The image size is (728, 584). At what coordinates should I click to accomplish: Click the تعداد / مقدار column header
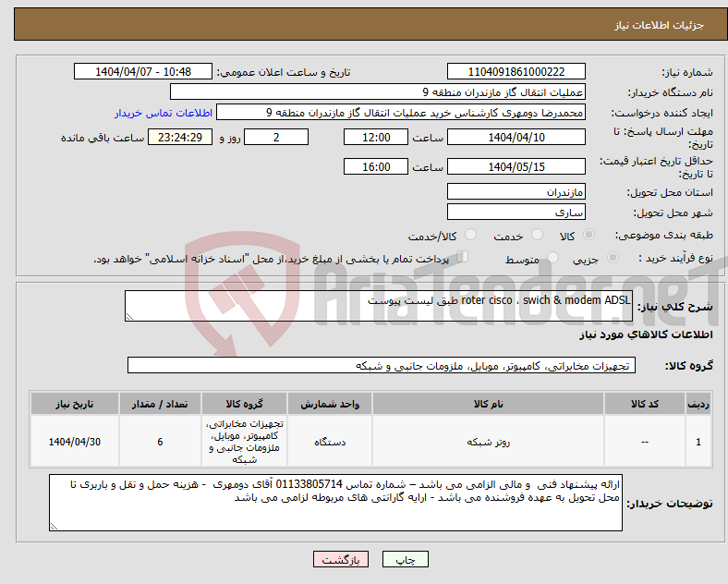click(x=160, y=404)
